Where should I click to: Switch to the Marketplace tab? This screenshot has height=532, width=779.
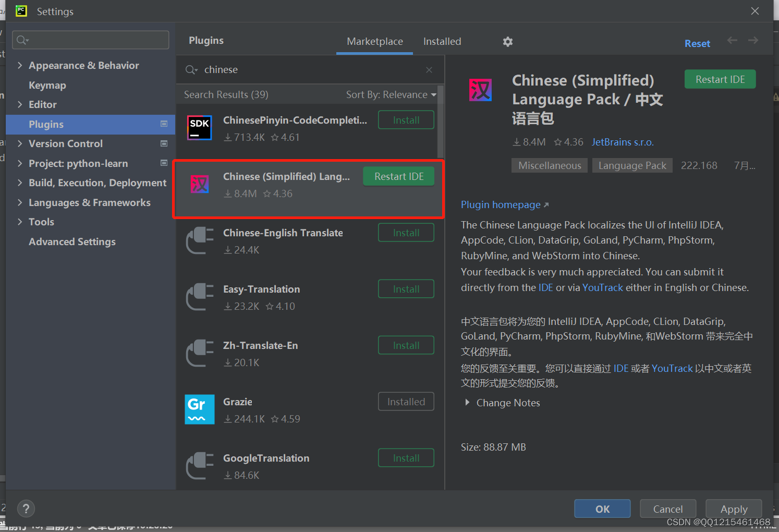(x=375, y=41)
